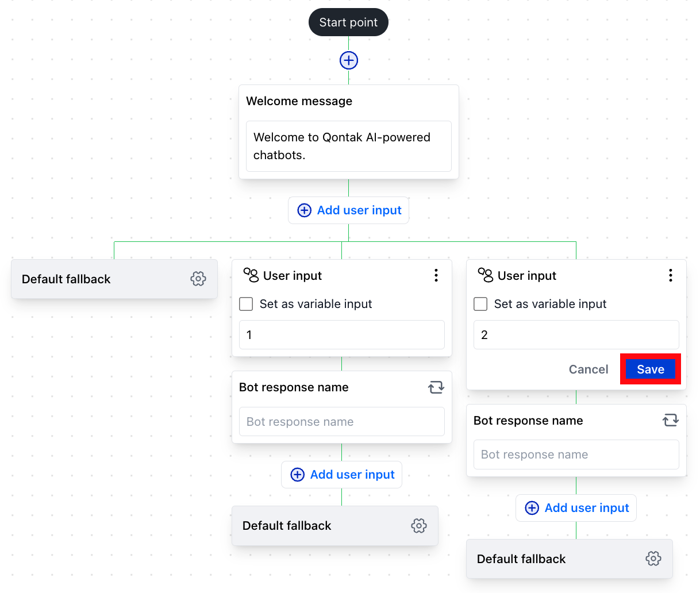Save the User input node 2
This screenshot has width=700, height=593.
coord(651,369)
